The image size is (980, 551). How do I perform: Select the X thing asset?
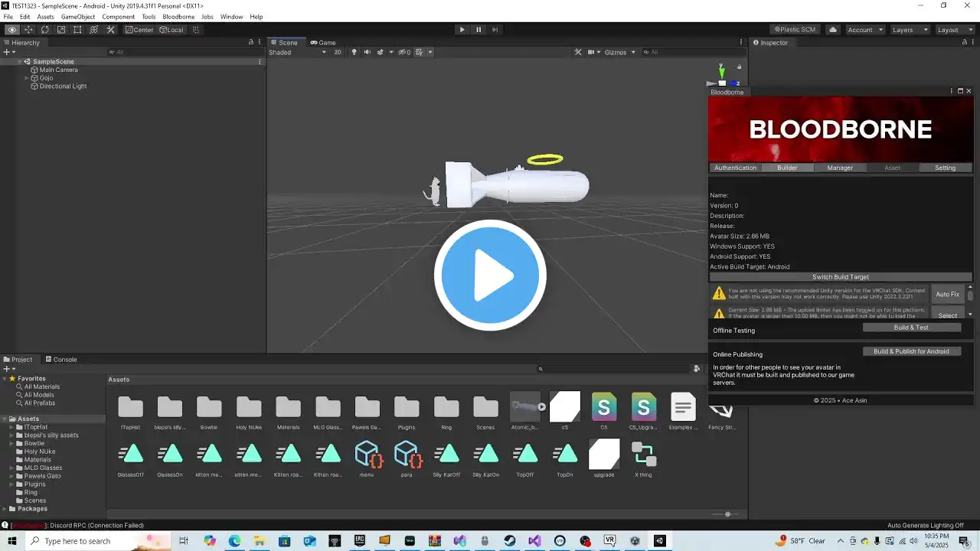643,459
